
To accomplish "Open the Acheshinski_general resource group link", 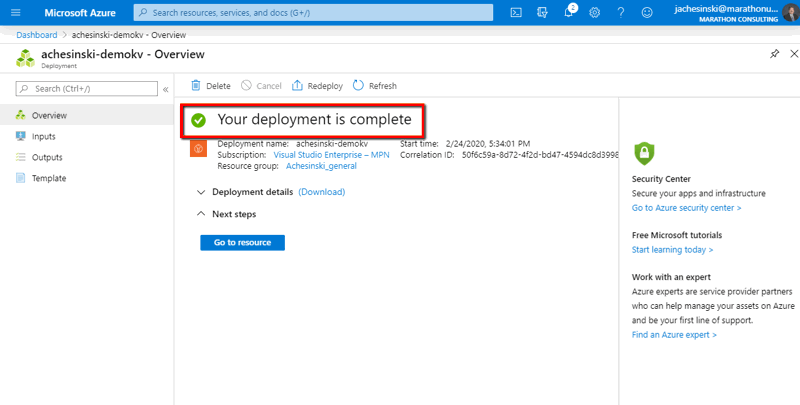I will 321,166.
